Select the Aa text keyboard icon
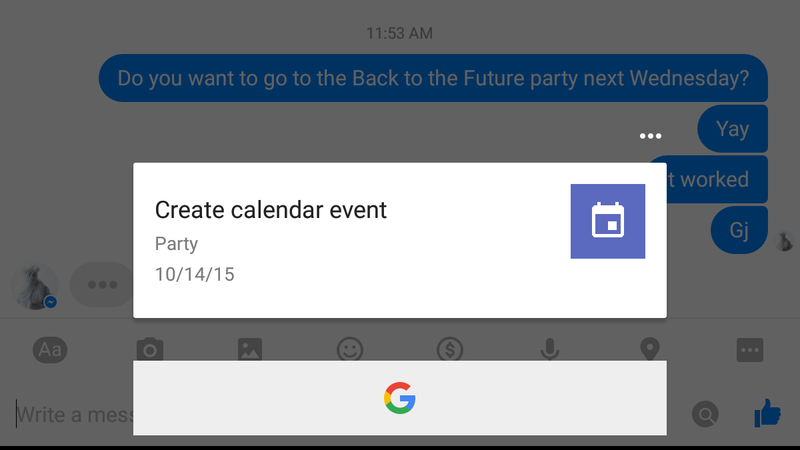 click(x=50, y=350)
